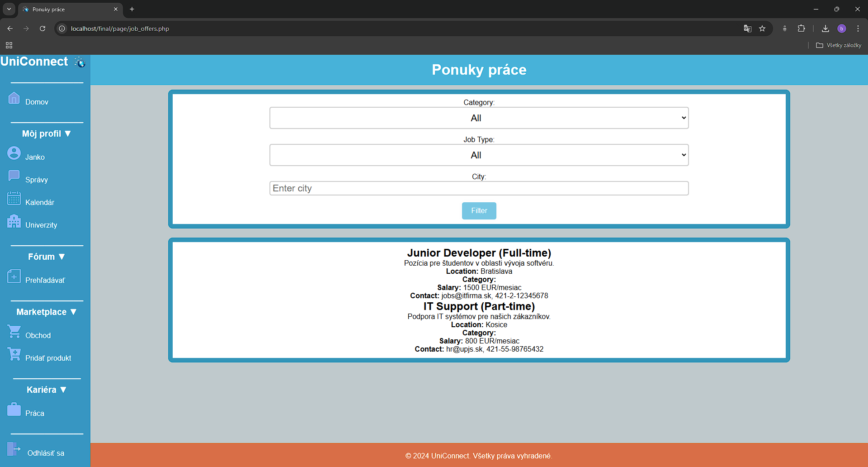Close the Ponuky práce tab
Image resolution: width=868 pixels, height=467 pixels.
tap(116, 9)
